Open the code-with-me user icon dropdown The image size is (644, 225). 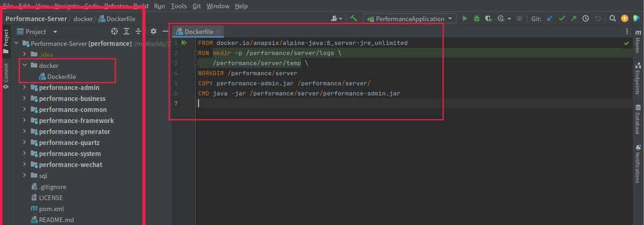click(x=337, y=18)
